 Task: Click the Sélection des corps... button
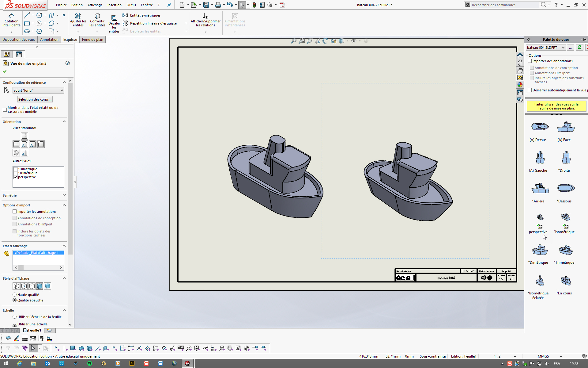35,99
